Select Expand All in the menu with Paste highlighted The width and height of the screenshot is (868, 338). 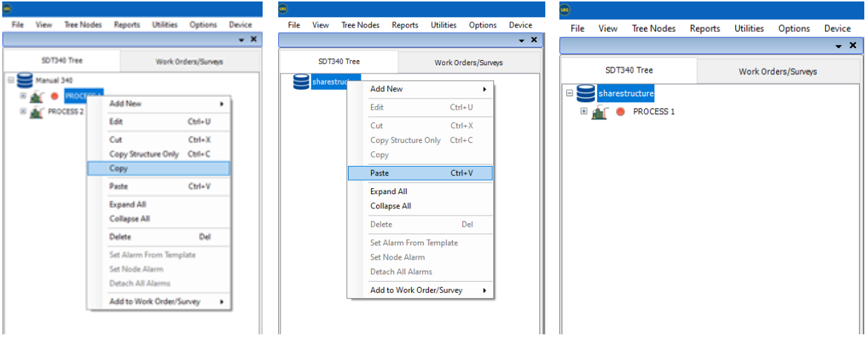pyautogui.click(x=389, y=191)
